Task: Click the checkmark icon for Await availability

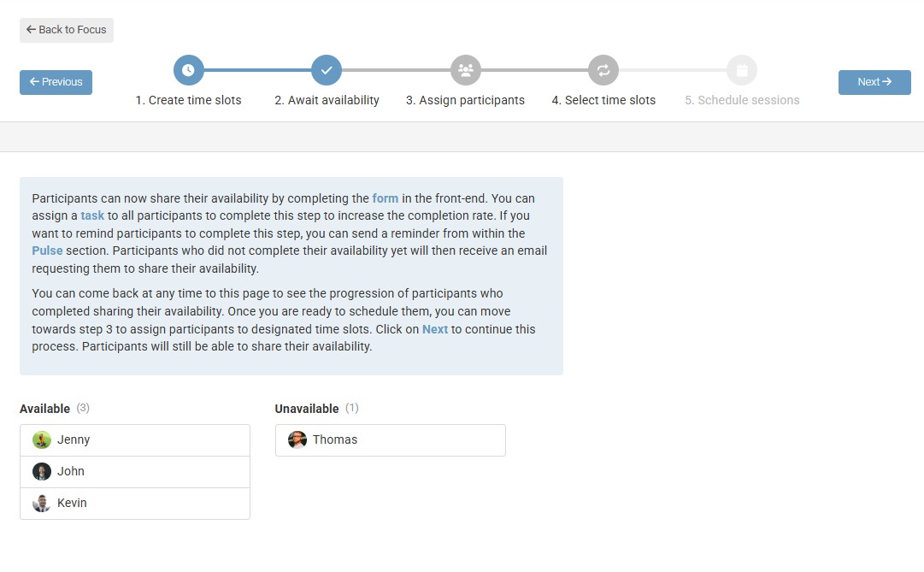Action: tap(327, 70)
